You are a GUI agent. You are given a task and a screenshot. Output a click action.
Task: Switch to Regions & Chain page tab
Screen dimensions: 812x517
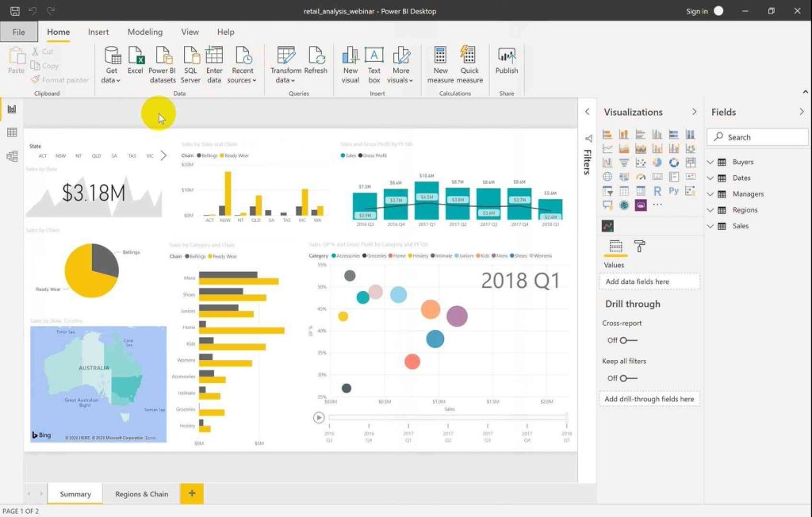(141, 494)
